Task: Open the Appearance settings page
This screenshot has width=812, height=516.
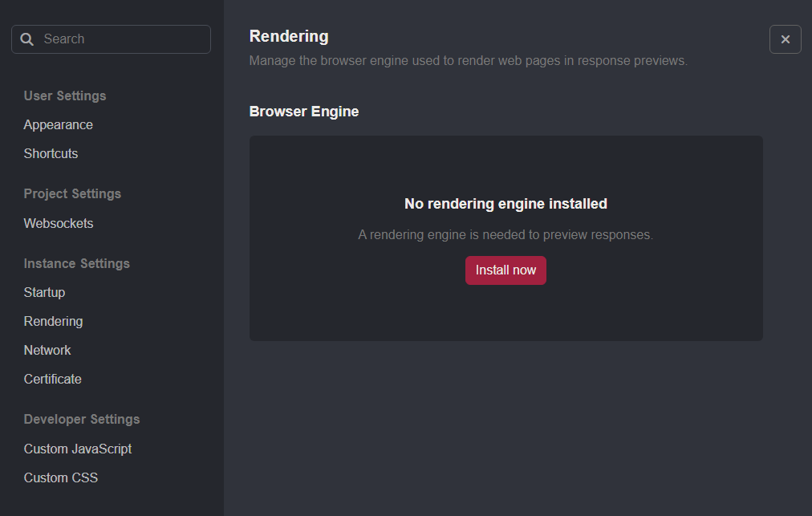Action: coord(58,124)
